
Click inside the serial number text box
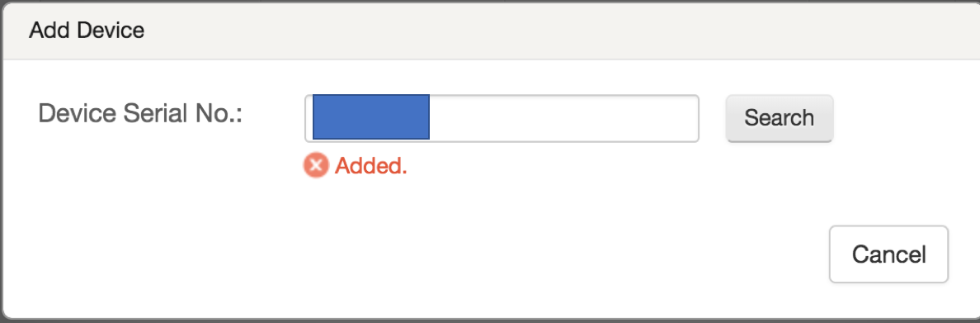(502, 118)
